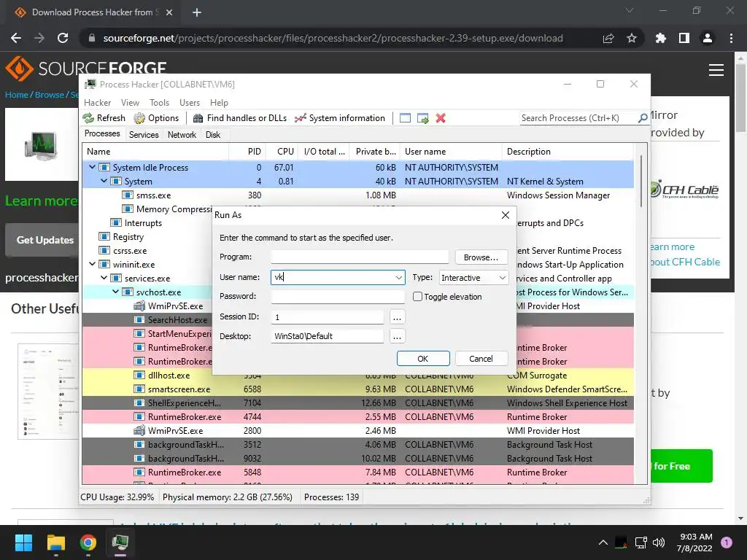This screenshot has width=747, height=560.
Task: Close the Run As dialog
Action: tap(506, 215)
